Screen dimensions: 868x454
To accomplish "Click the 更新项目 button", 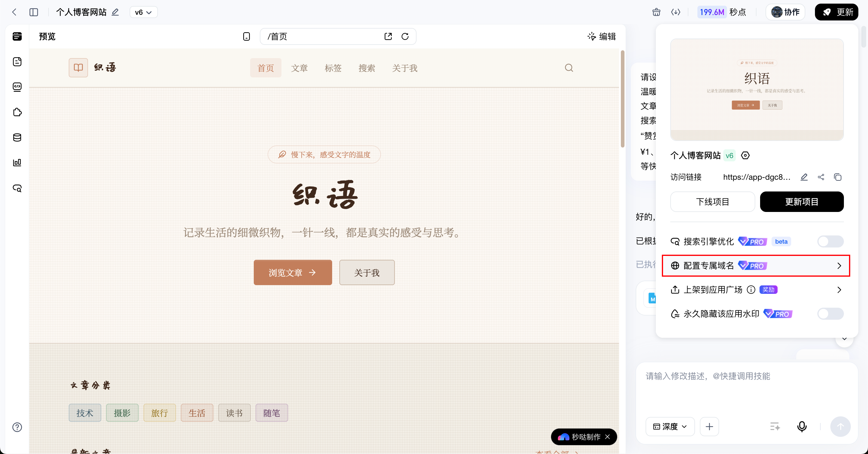I will [802, 202].
